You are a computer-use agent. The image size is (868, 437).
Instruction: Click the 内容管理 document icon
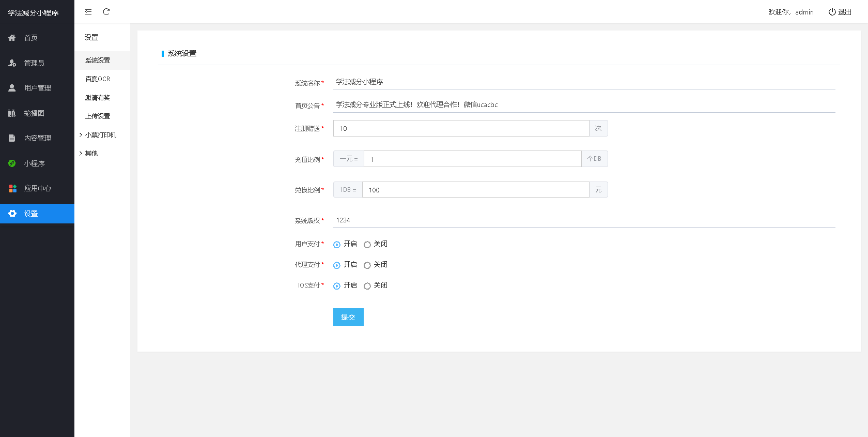tap(12, 138)
